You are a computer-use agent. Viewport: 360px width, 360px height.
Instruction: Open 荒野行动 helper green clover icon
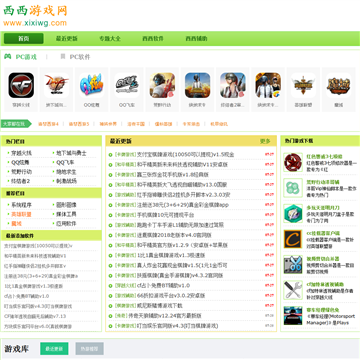tap(293, 188)
